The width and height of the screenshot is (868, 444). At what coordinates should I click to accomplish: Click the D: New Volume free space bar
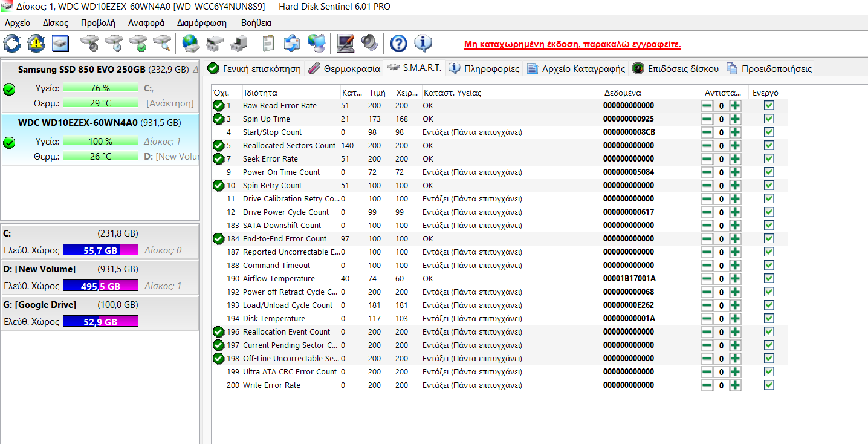pyautogui.click(x=100, y=286)
